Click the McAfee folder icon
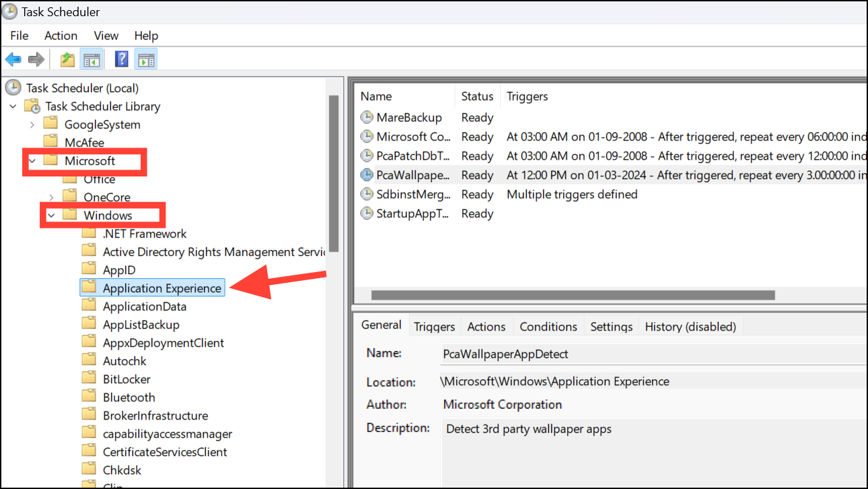Image resolution: width=868 pixels, height=489 pixels. pos(51,142)
